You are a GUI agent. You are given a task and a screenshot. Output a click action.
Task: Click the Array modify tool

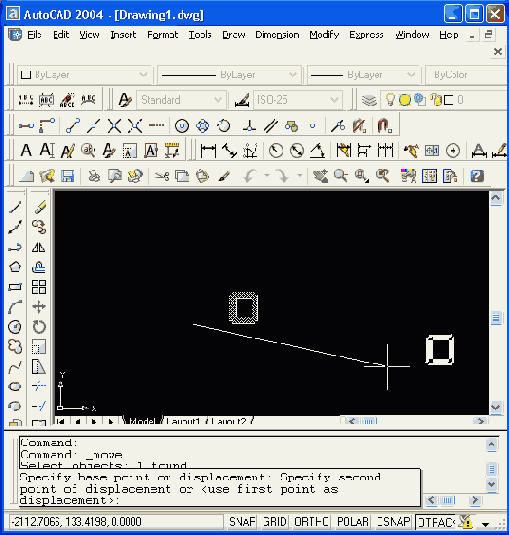click(x=39, y=287)
